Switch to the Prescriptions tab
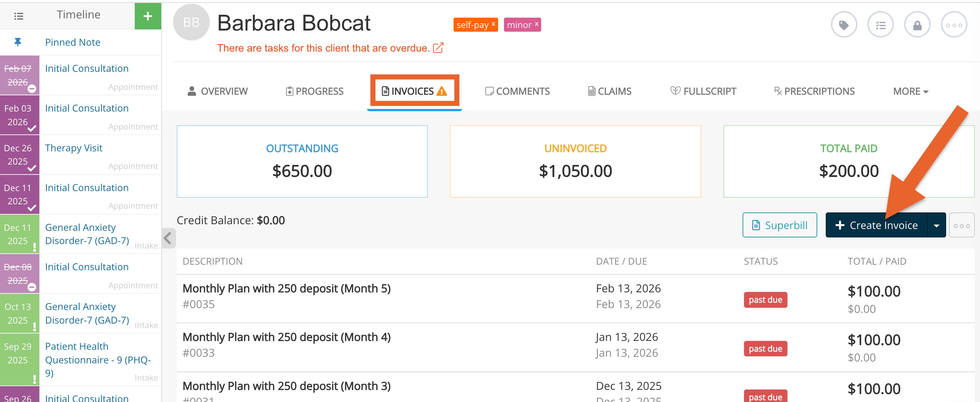The height and width of the screenshot is (402, 980). coord(814,91)
